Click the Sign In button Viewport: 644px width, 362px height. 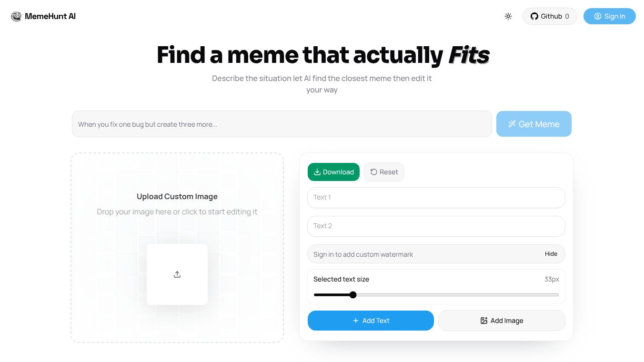pos(610,16)
